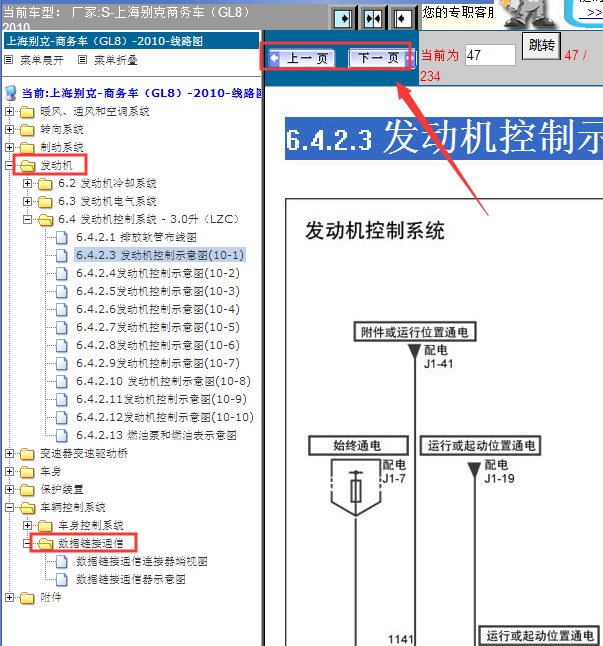Expand 6.3 发动机电气系统 node
603x646 pixels.
click(x=27, y=201)
